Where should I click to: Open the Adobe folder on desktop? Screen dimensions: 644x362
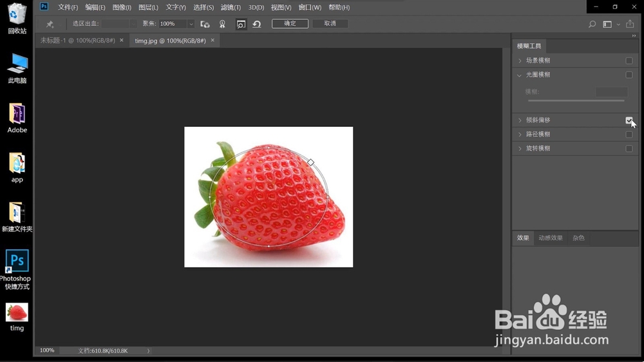coord(17,118)
